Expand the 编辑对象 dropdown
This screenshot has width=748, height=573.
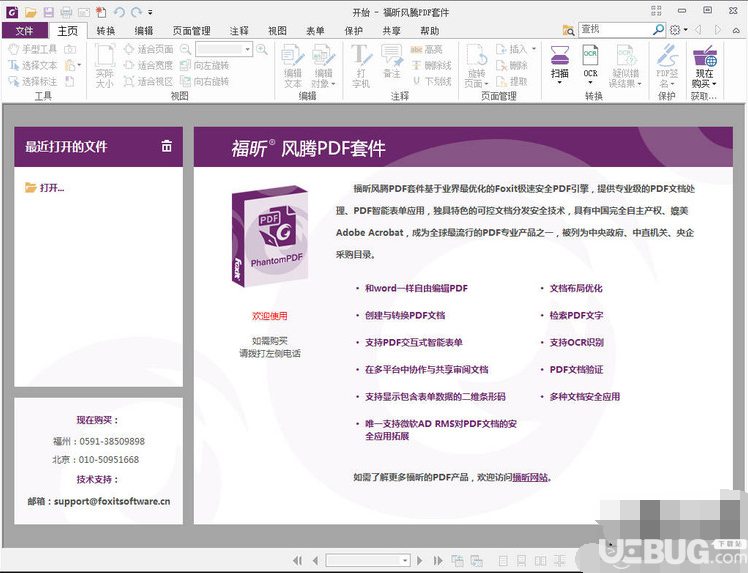(x=333, y=84)
